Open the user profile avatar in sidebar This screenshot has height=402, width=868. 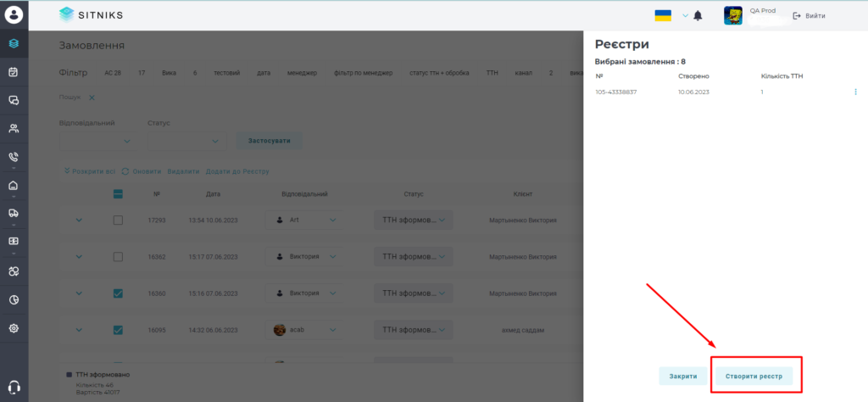[x=14, y=14]
